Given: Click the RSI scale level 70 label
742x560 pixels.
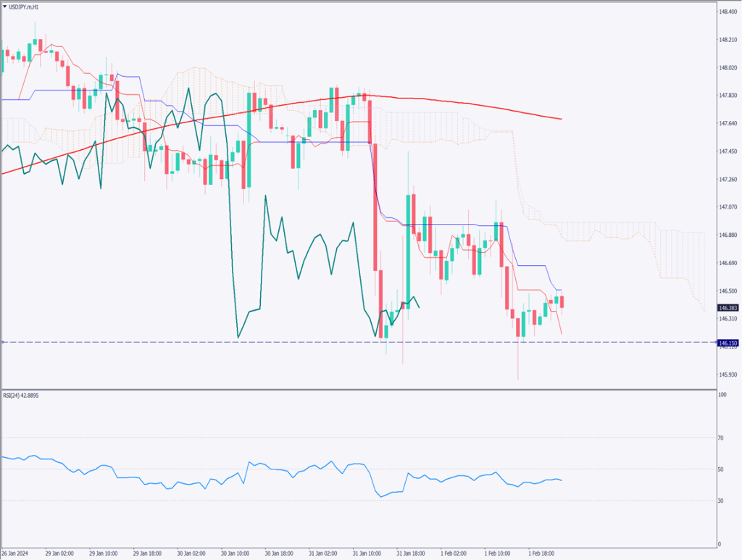Looking at the screenshot, I should click(721, 438).
